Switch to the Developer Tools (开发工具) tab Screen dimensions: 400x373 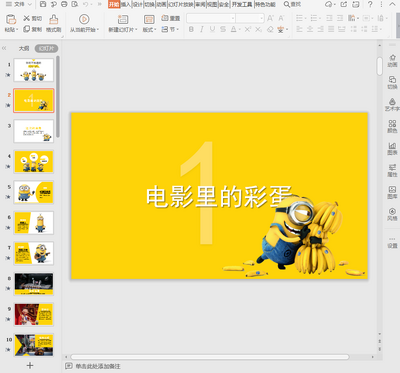click(x=242, y=4)
